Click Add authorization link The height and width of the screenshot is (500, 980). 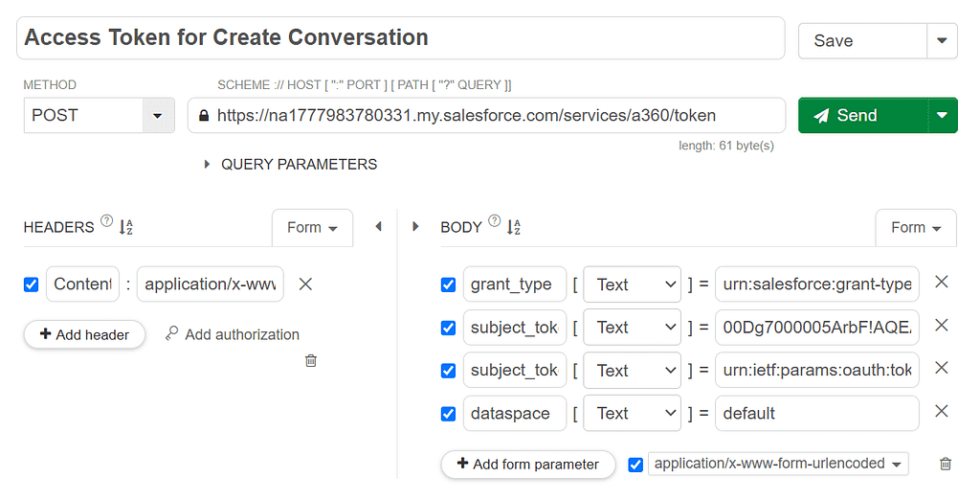[x=242, y=335]
